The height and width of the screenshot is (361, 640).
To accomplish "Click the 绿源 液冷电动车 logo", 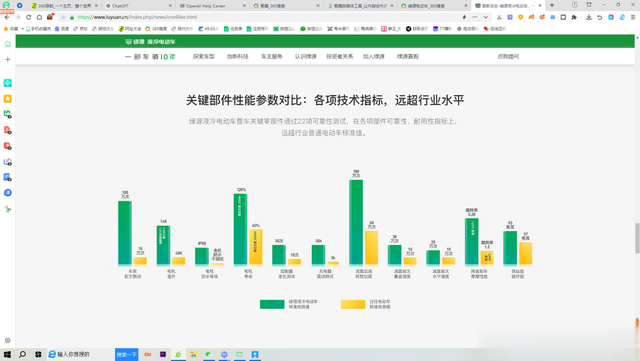I will (x=150, y=42).
